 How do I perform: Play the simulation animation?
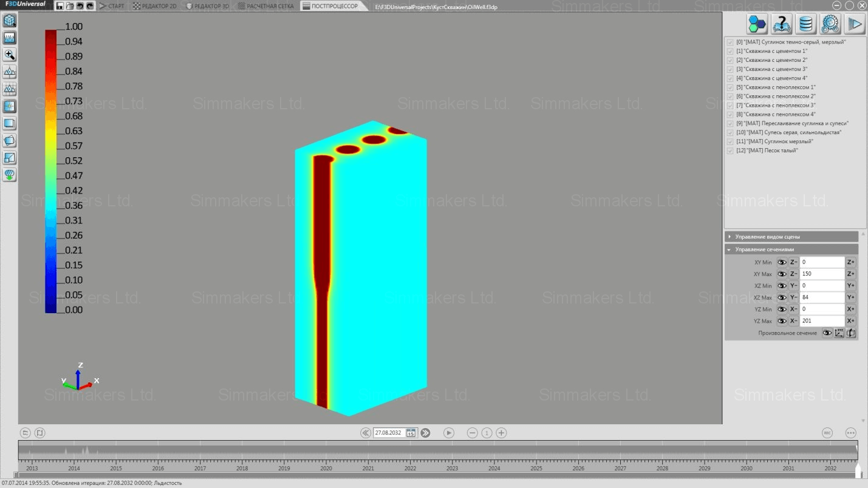[449, 433]
